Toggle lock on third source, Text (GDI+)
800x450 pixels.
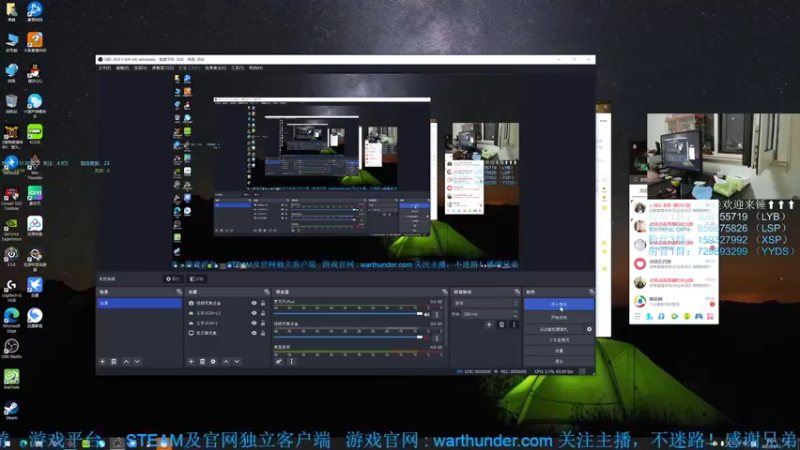tap(263, 323)
